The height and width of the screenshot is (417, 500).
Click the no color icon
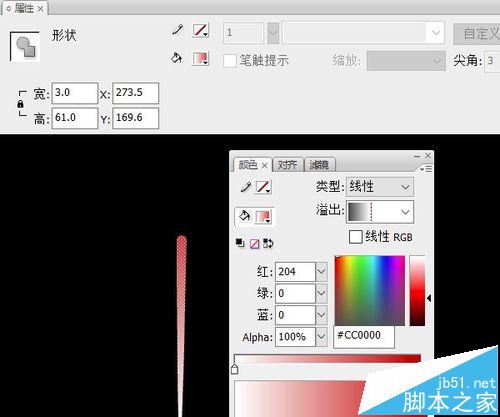pos(254,244)
